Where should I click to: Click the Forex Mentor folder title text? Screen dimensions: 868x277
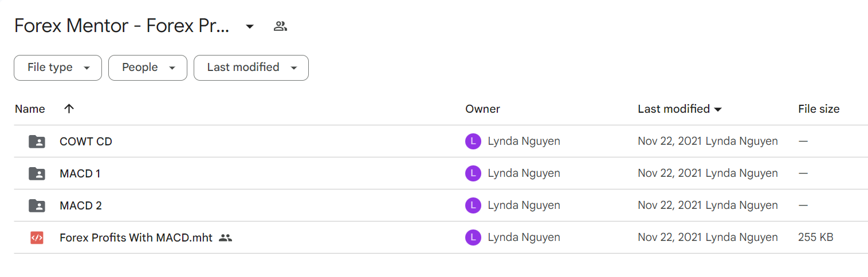122,26
